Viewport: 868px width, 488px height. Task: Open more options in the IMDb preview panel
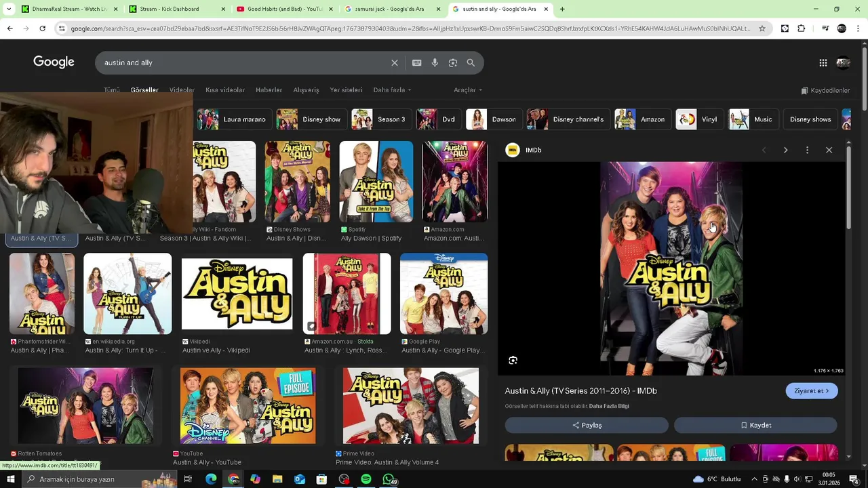[807, 150]
